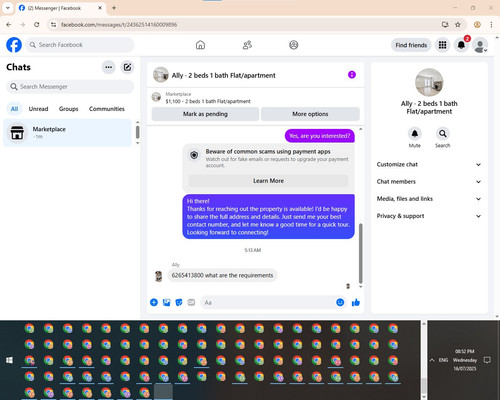
Task: Click the 'Yes, are you interested?' message
Action: (x=320, y=136)
